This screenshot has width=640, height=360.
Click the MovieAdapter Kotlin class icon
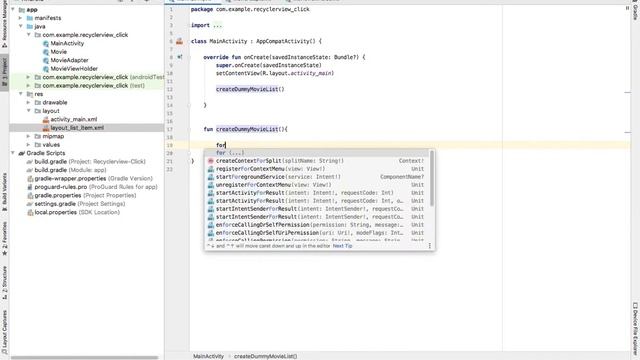[46, 60]
